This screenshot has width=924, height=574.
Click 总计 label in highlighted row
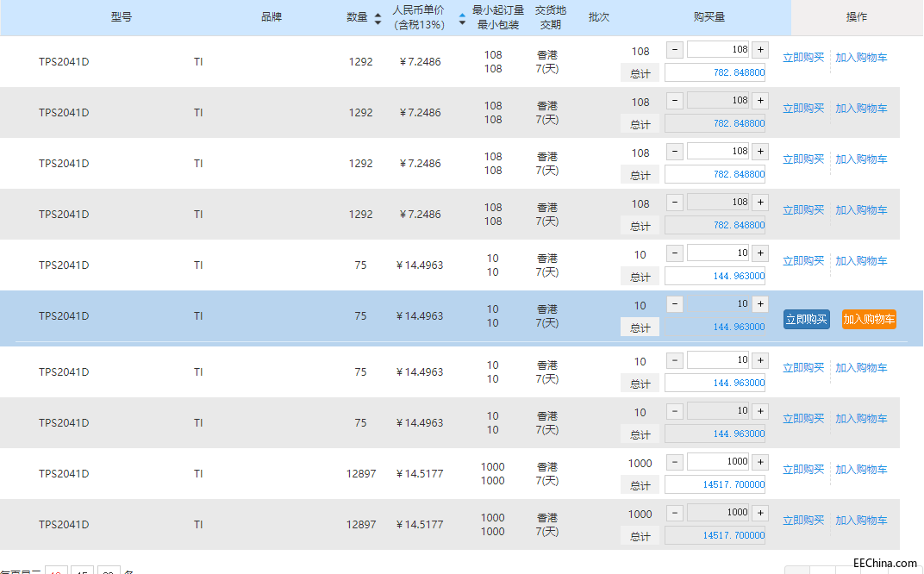640,327
